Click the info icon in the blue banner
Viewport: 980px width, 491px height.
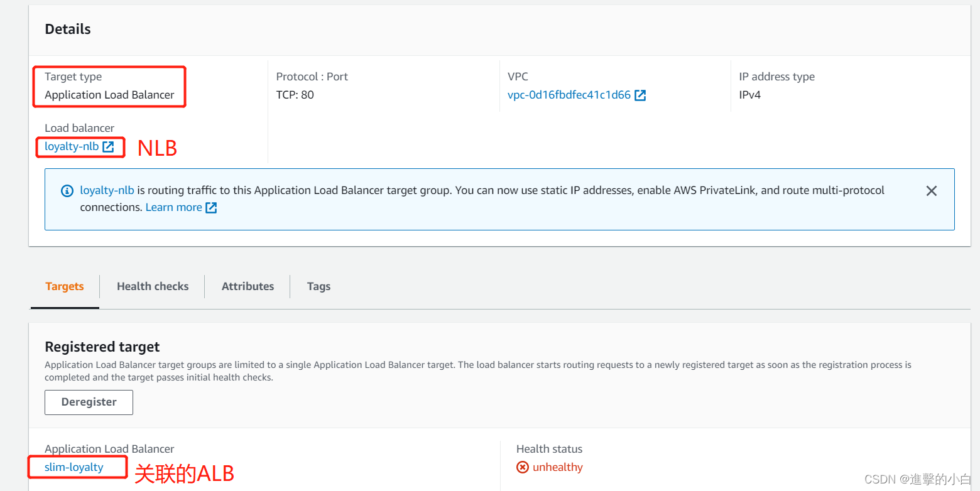click(67, 191)
